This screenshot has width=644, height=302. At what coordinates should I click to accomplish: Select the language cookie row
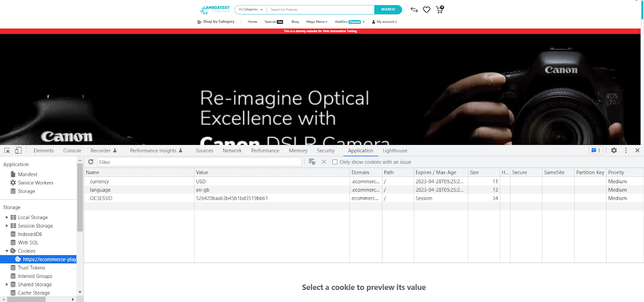click(364, 190)
